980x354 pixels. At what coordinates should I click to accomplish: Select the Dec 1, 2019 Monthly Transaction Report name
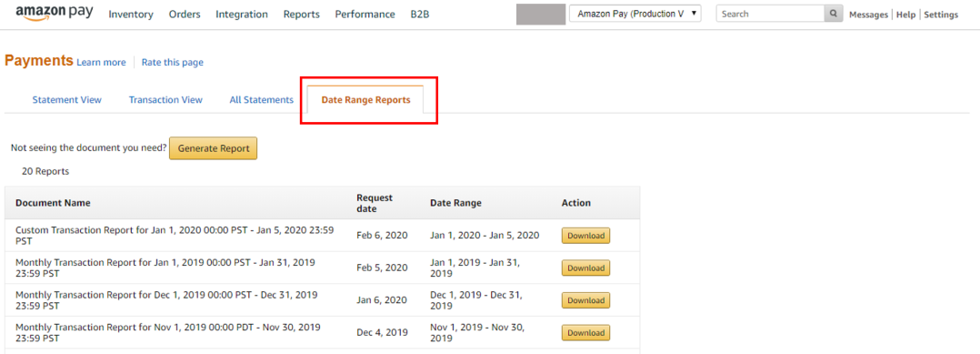coord(166,300)
